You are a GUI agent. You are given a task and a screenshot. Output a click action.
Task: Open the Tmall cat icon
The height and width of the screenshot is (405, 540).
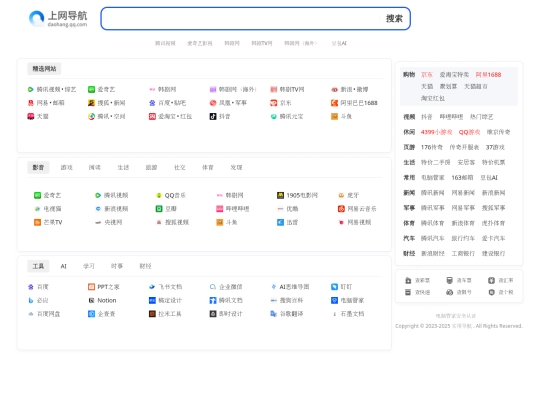click(x=31, y=116)
